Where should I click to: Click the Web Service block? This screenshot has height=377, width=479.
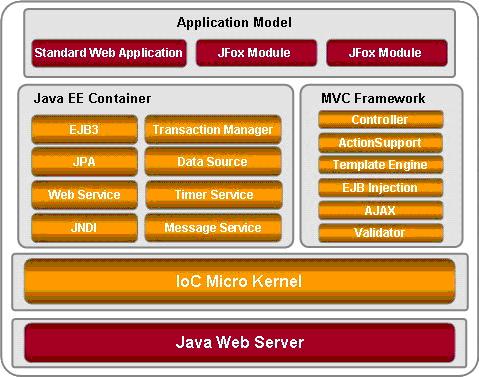84,195
